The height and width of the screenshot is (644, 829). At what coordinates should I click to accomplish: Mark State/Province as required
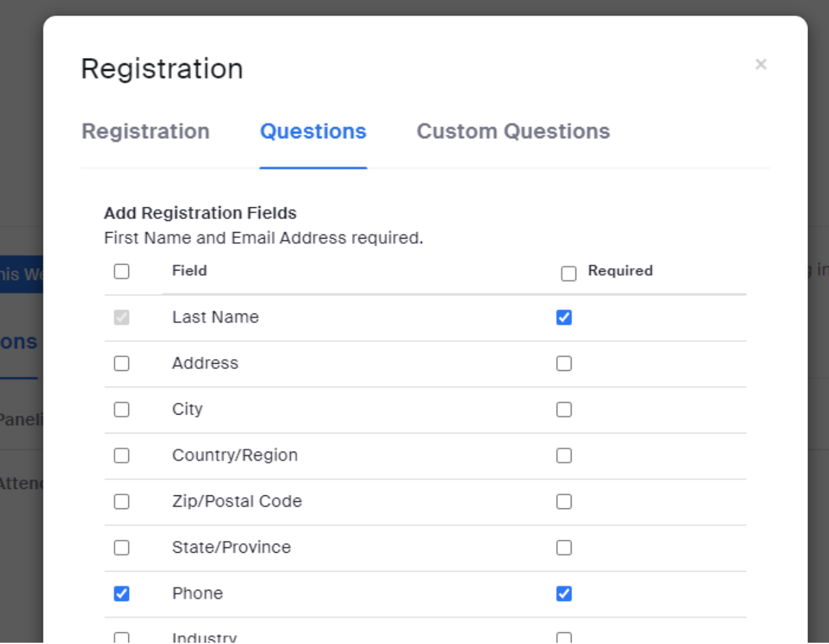(564, 548)
